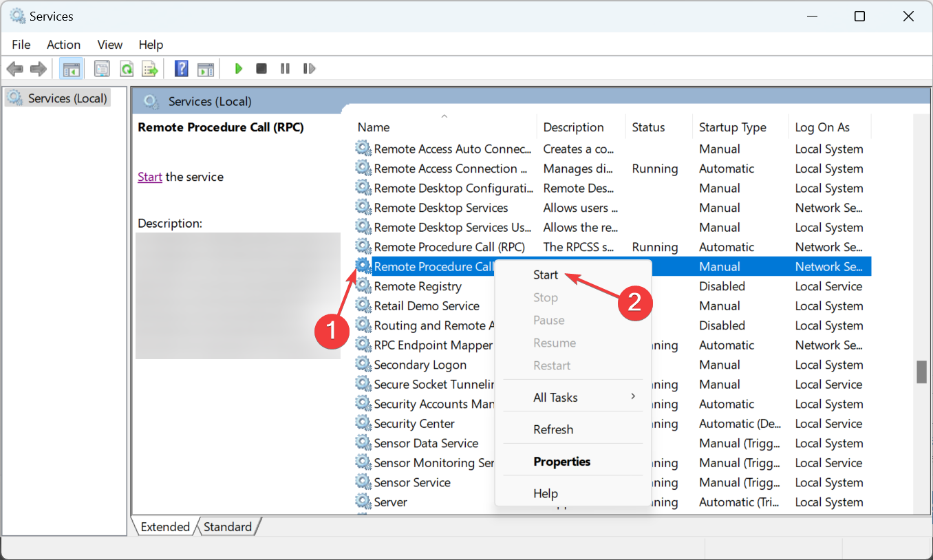Toggle Show/Hide Console Tree toolbar icon
The width and height of the screenshot is (933, 560).
pyautogui.click(x=71, y=69)
